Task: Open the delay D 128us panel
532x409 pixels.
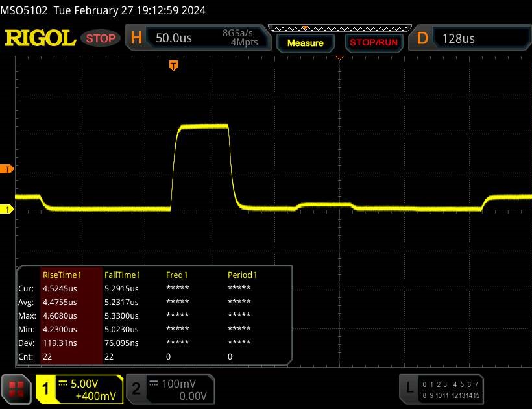Action: (x=470, y=38)
